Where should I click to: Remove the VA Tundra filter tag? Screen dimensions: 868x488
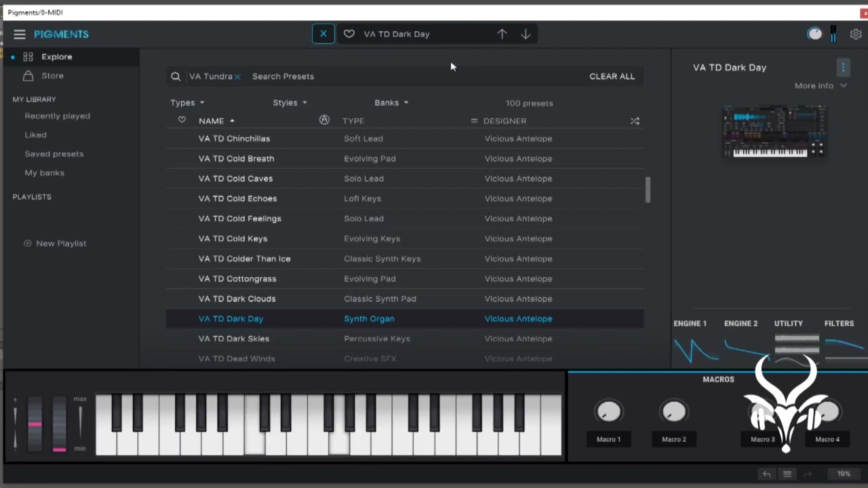pyautogui.click(x=237, y=77)
